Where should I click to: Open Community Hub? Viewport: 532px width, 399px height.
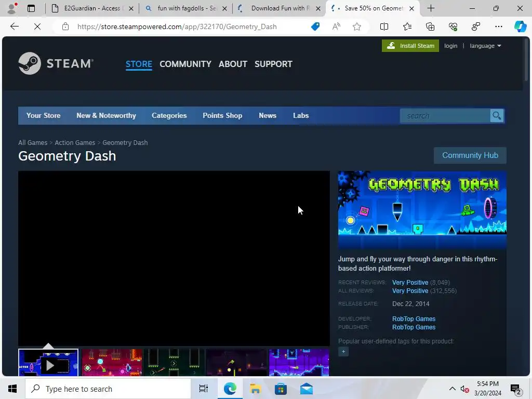(470, 155)
